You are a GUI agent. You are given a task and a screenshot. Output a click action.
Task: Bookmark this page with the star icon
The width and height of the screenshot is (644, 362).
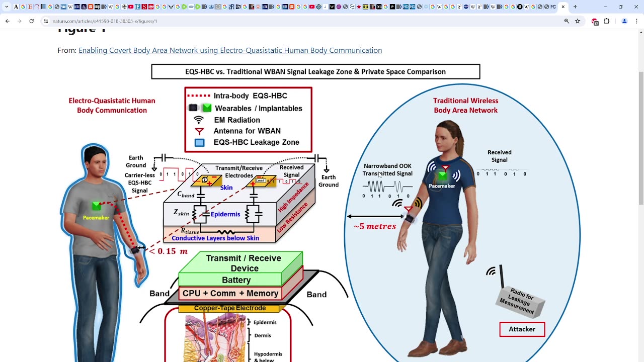(578, 21)
